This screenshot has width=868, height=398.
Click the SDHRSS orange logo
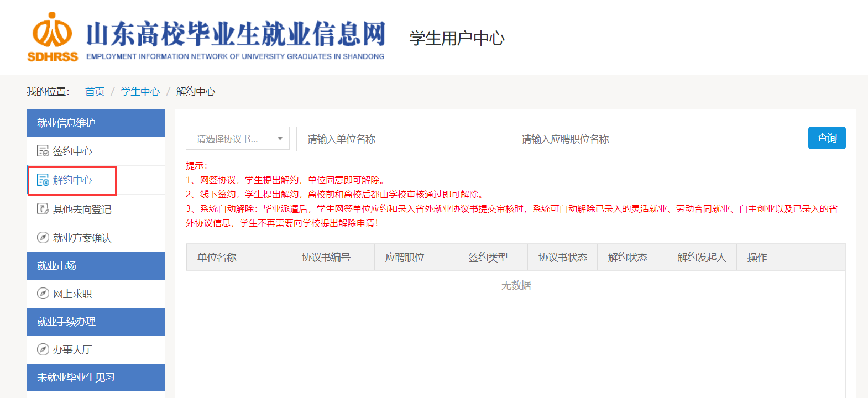coord(53,36)
